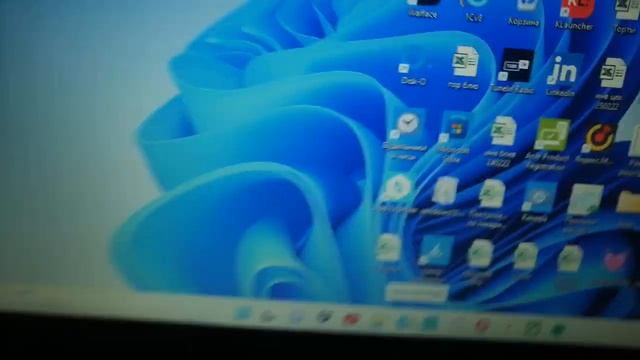Open Excel file right of LinkedIn icon
Viewport: 640px width, 360px height.
pyautogui.click(x=612, y=73)
